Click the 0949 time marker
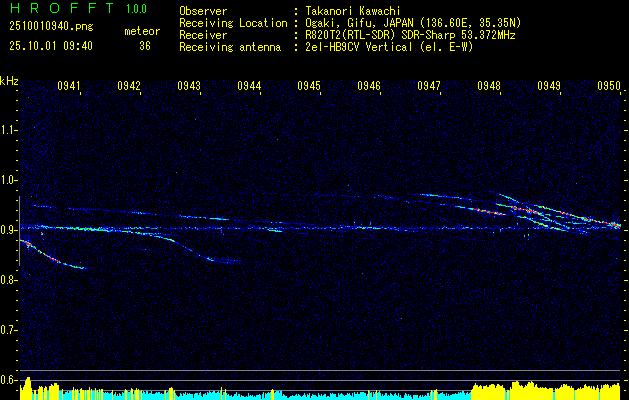The height and width of the screenshot is (400, 629). [549, 85]
